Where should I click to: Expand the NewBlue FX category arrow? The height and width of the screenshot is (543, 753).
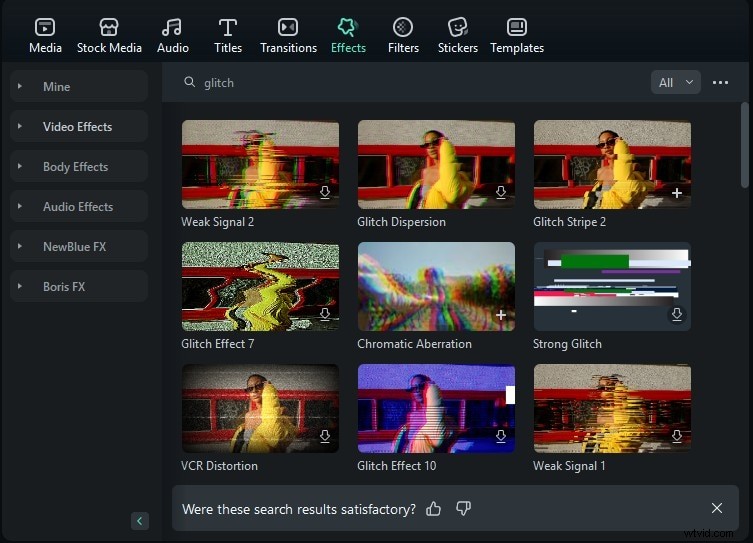(x=20, y=246)
